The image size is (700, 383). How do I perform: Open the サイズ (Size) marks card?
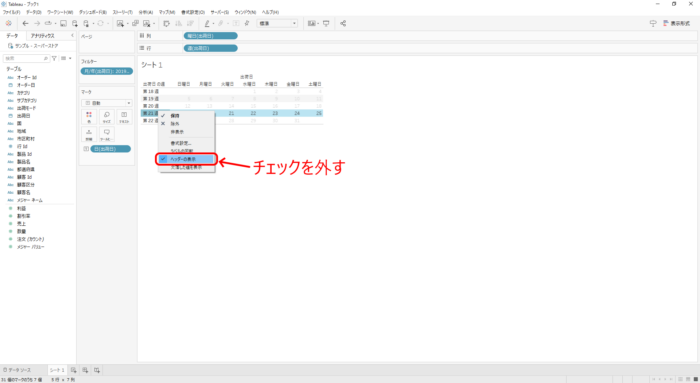tap(107, 117)
